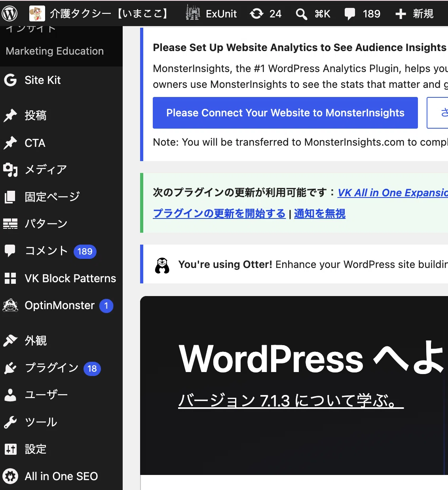Open the comments bubble icon in admin bar
448x490 pixels.
[x=350, y=14]
